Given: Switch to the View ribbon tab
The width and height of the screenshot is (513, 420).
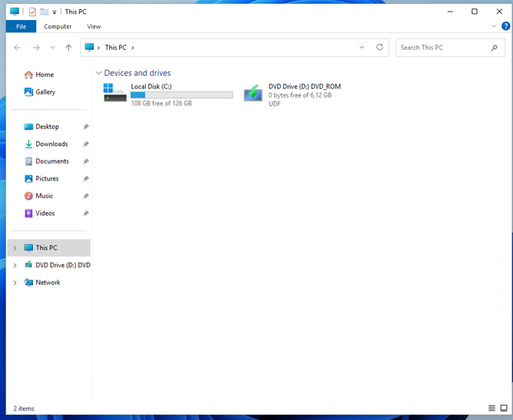Looking at the screenshot, I should coord(94,26).
